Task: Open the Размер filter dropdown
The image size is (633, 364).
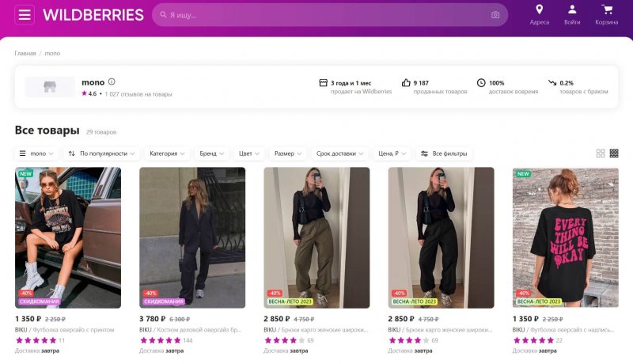Action: tap(287, 154)
